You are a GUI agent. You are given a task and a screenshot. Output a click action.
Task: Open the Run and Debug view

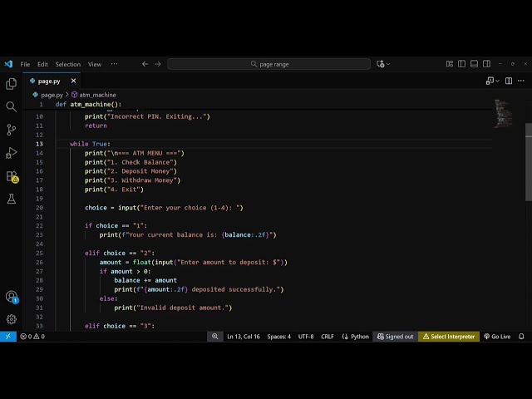[11, 153]
